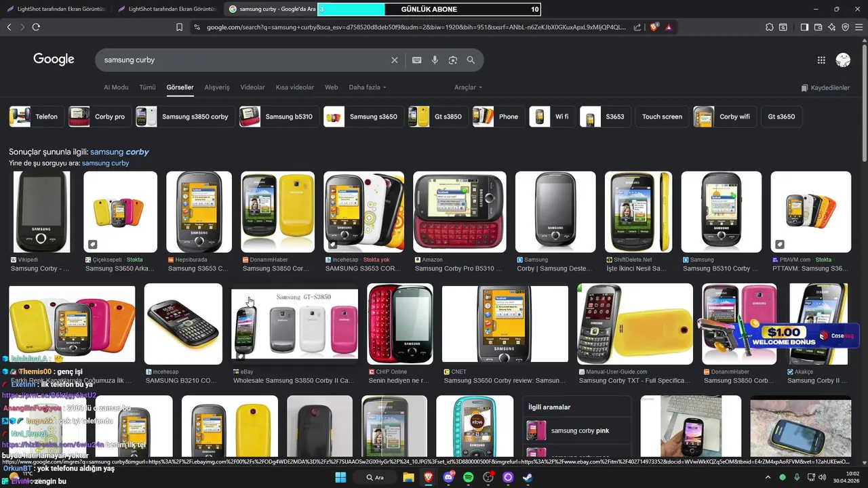Filter by the Samsung s3850 corby chip

click(x=185, y=117)
